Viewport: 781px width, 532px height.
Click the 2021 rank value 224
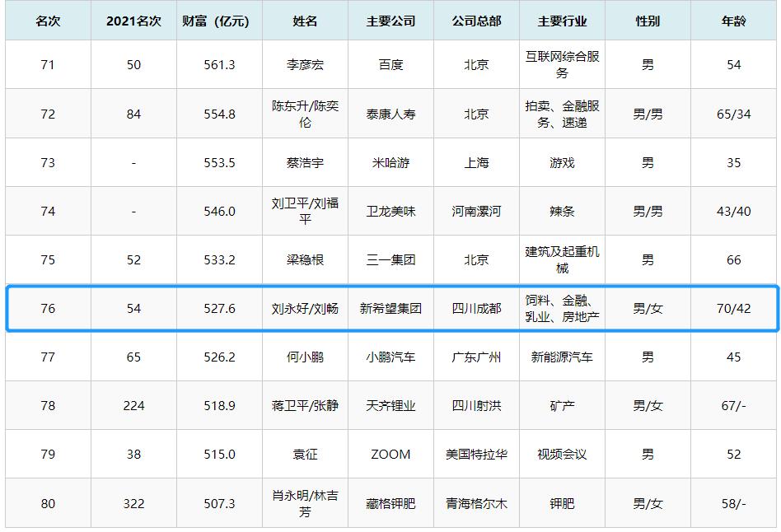tap(133, 405)
